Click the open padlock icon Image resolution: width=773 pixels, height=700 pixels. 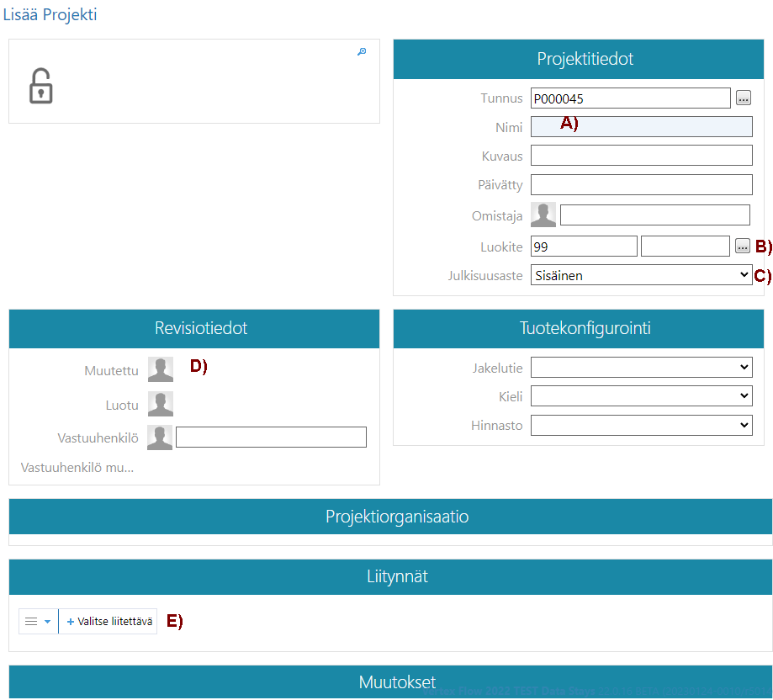40,86
